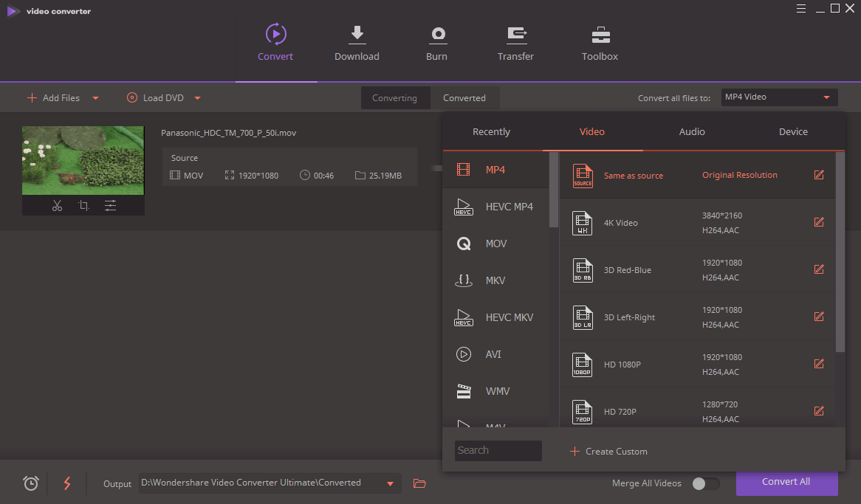
Task: Choose the 4K Video preset
Action: [x=697, y=222]
